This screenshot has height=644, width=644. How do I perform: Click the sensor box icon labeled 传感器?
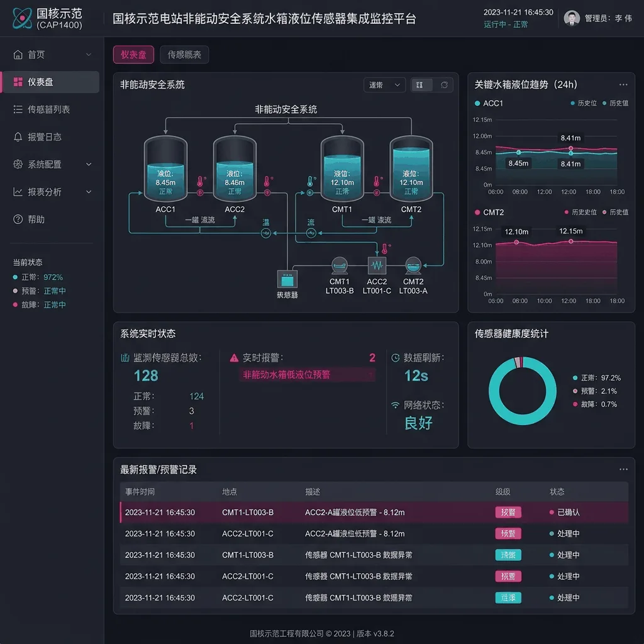point(287,279)
